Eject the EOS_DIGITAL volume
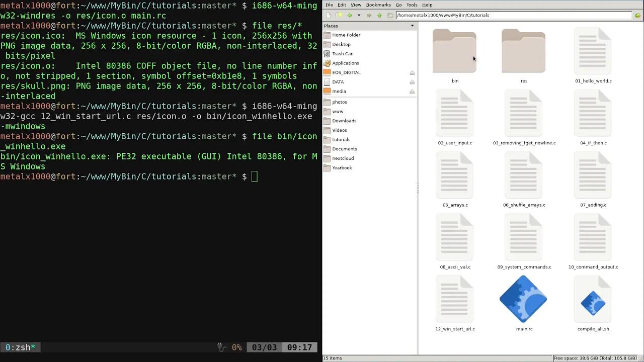The height and width of the screenshot is (362, 644). [x=412, y=72]
